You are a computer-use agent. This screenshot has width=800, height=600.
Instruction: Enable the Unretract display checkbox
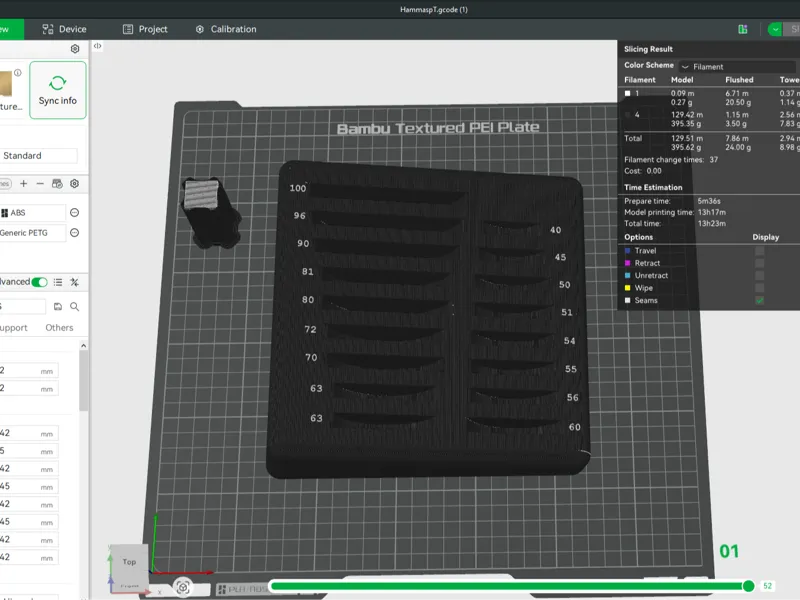tap(760, 276)
